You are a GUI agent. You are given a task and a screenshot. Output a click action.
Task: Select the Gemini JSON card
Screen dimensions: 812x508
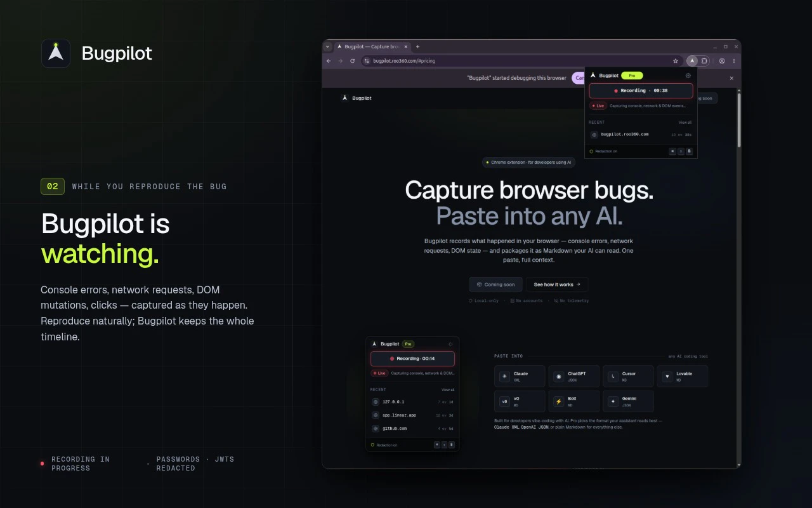pyautogui.click(x=628, y=401)
